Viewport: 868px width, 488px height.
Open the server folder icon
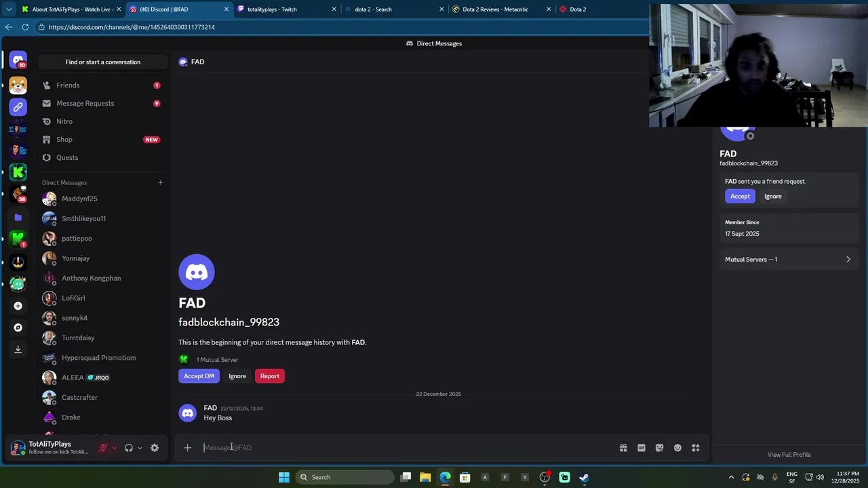pyautogui.click(x=18, y=218)
